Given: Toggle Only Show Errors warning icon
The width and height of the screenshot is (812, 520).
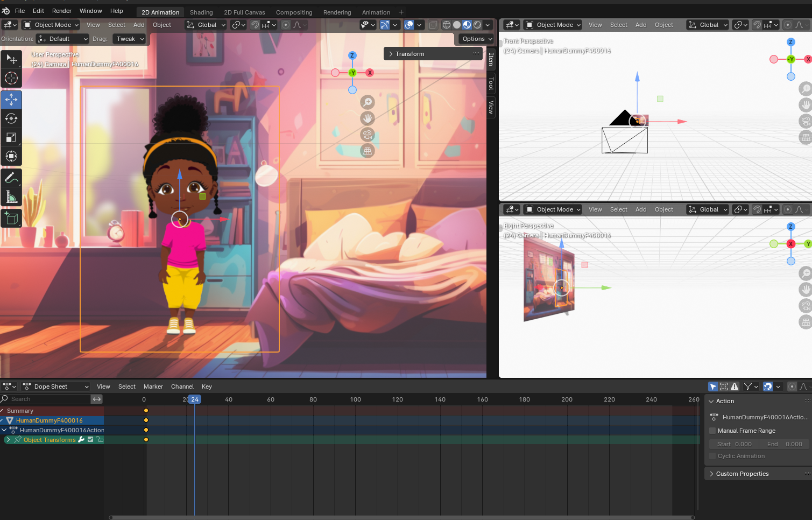Looking at the screenshot, I should pyautogui.click(x=735, y=387).
